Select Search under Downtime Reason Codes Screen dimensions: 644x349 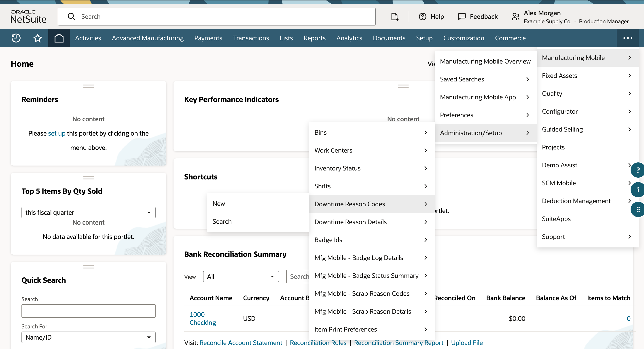click(258, 221)
